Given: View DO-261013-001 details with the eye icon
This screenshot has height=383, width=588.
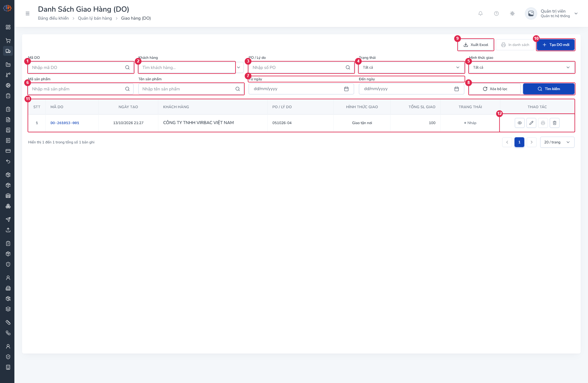Looking at the screenshot, I should tap(520, 123).
